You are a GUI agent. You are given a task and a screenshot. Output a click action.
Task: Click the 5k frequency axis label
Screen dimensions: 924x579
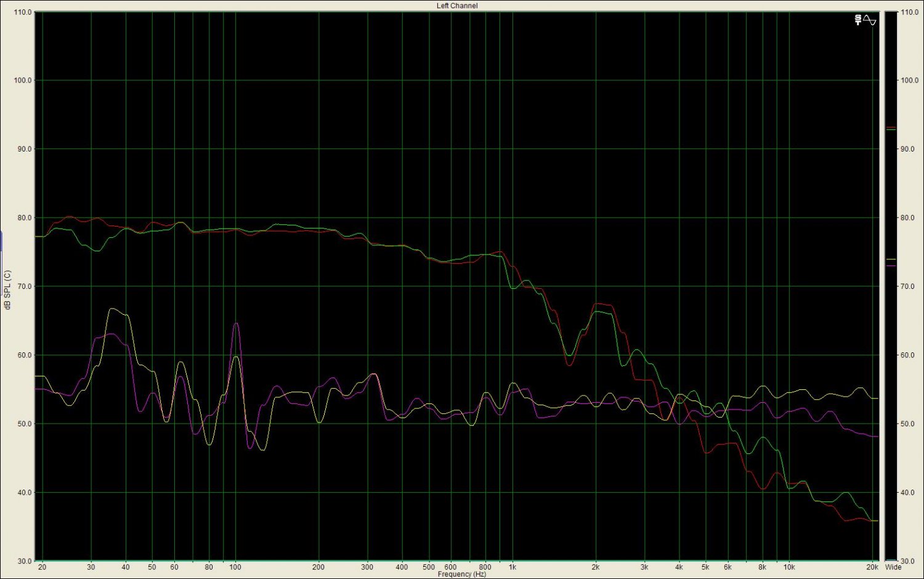[x=705, y=567]
